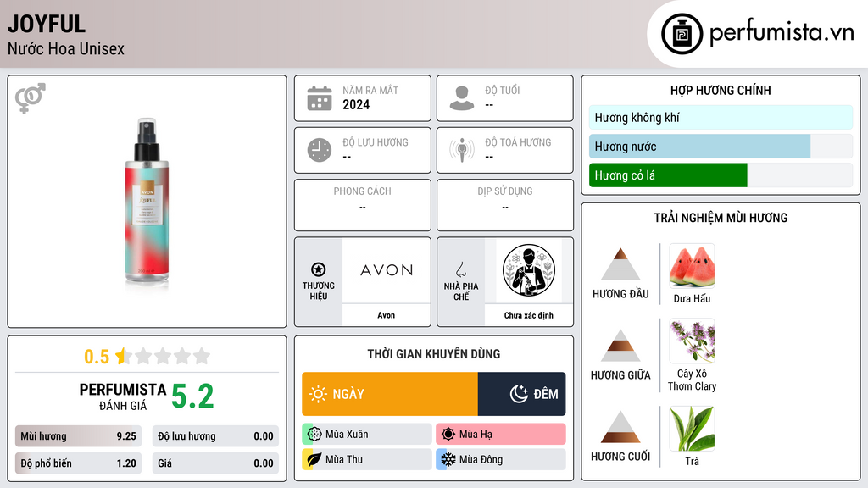Click the half-filled first rating star
This screenshot has height=488, width=868.
click(124, 356)
